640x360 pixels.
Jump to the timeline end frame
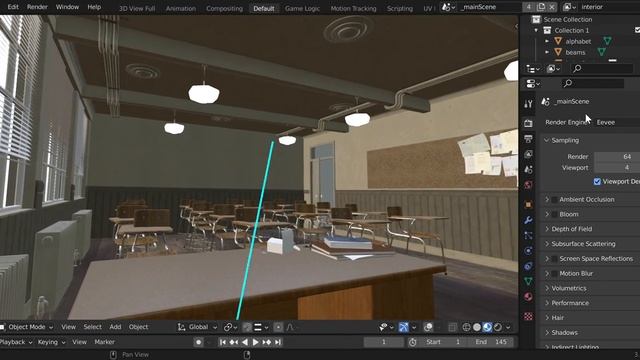click(278, 342)
